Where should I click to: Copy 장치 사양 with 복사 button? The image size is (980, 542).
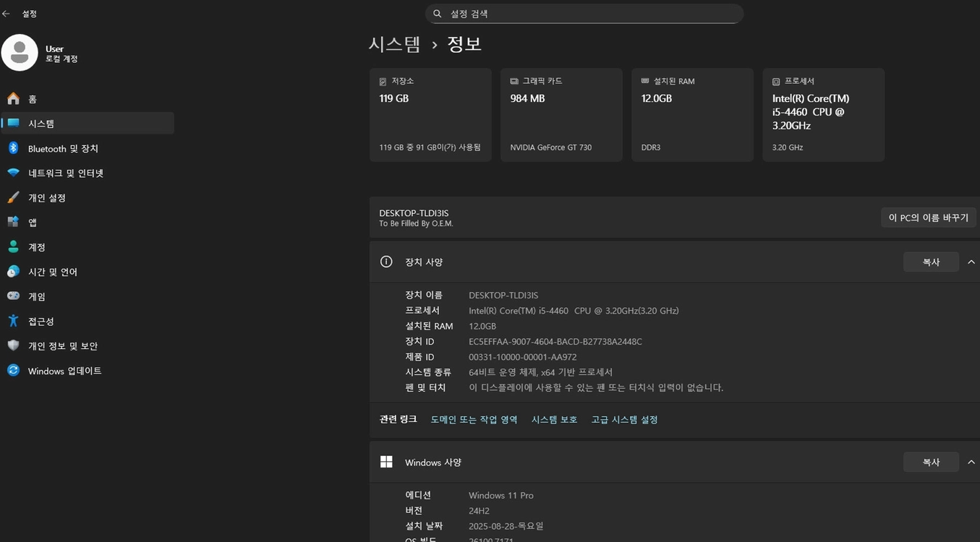pos(931,262)
